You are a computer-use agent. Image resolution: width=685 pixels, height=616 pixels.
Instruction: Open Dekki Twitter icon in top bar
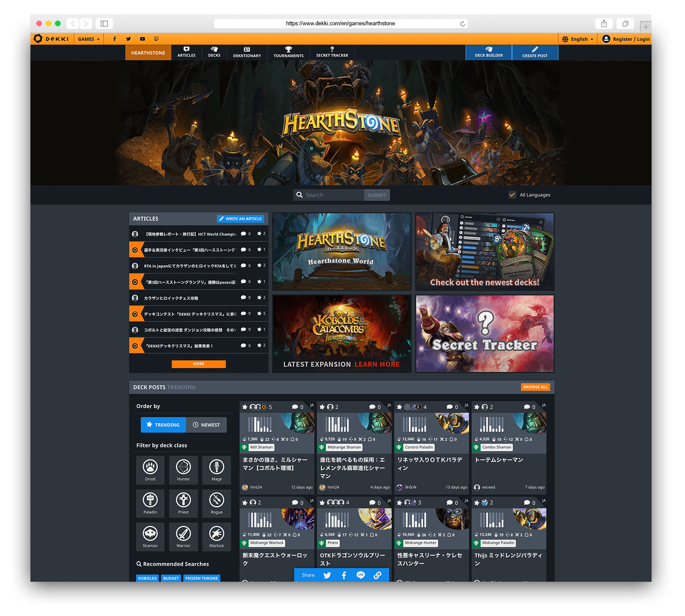click(x=128, y=39)
